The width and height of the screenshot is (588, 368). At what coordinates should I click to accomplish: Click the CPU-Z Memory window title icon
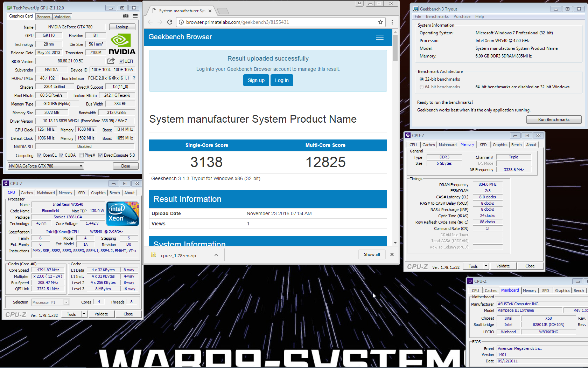point(408,135)
